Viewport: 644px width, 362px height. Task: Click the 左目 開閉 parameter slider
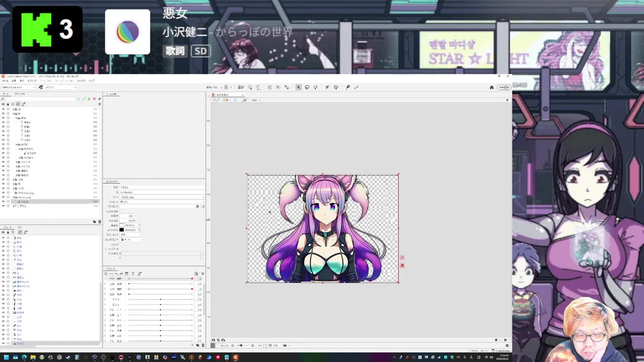pos(160,279)
